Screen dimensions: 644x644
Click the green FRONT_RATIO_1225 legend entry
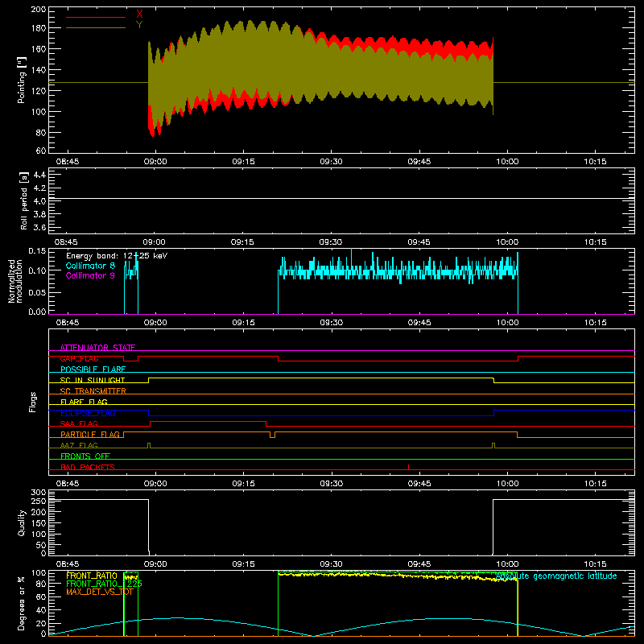[104, 584]
